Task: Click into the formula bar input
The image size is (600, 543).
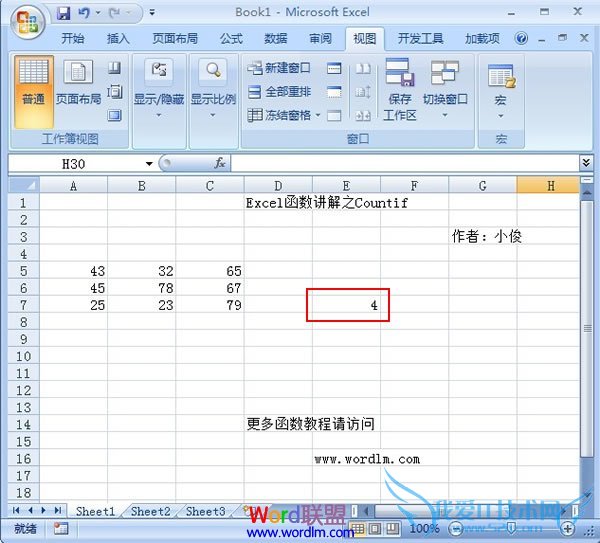Action: (x=405, y=163)
